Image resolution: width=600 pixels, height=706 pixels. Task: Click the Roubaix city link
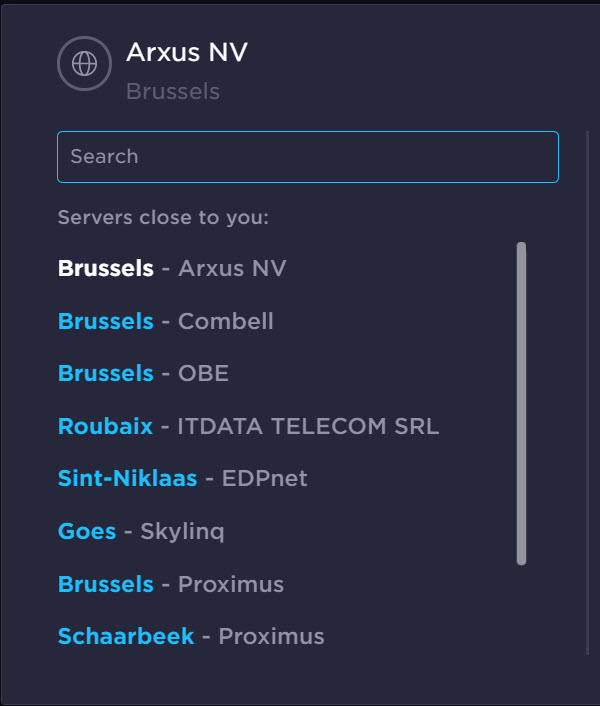[105, 427]
